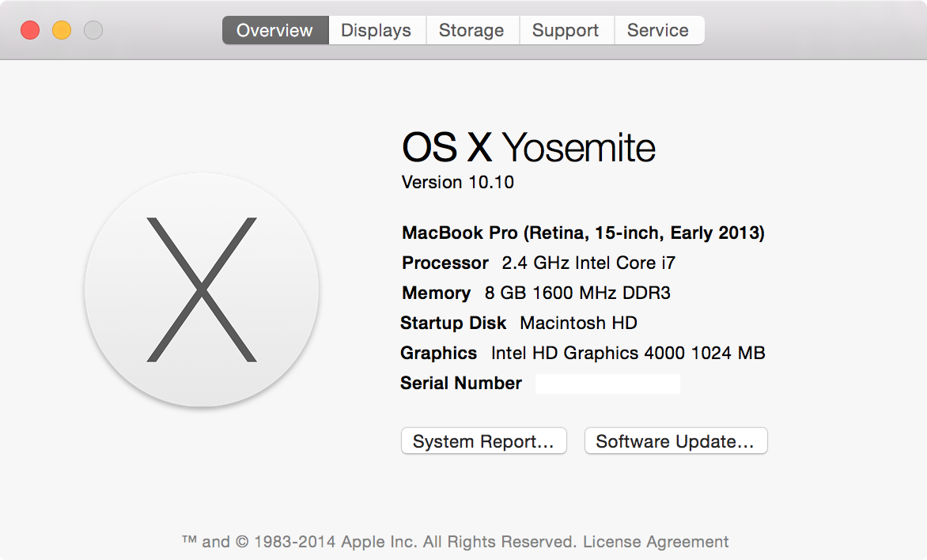The image size is (927, 560).
Task: Click the OS X Yosemite title
Action: tap(528, 146)
